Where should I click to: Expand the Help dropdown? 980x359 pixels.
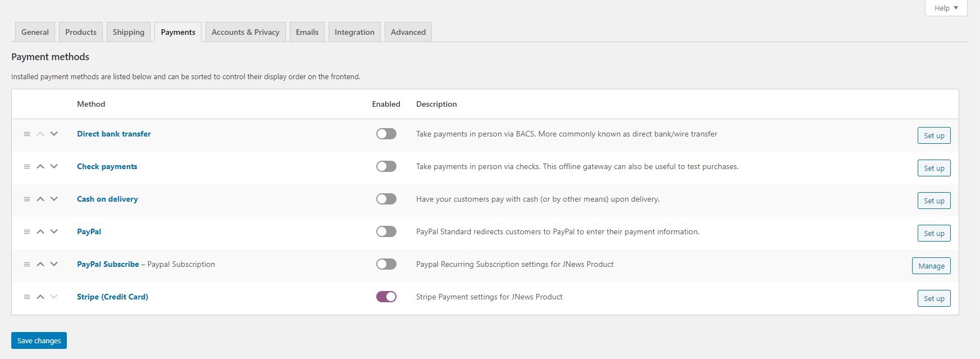click(946, 8)
